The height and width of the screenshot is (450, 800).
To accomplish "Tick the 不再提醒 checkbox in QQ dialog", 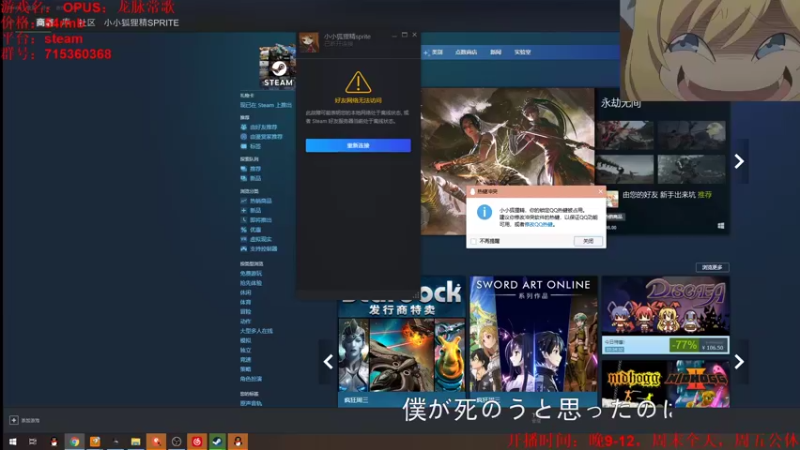I will point(473,241).
